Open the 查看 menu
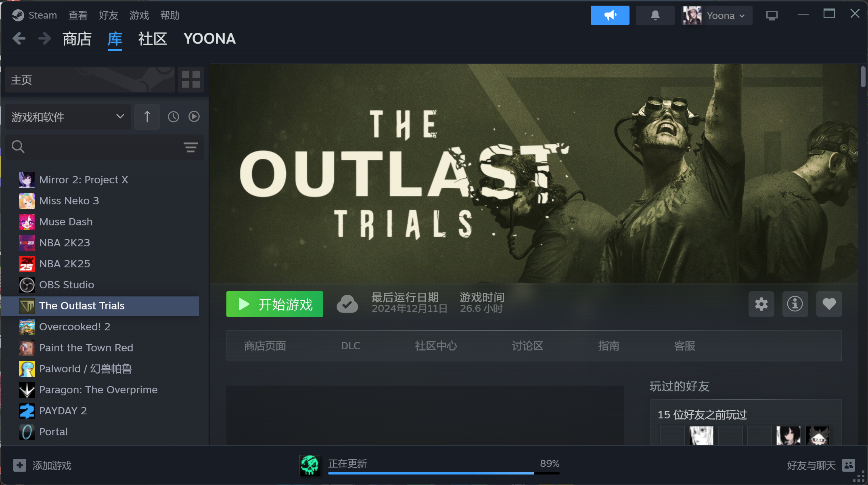Screen dimensions: 868x485 point(78,15)
